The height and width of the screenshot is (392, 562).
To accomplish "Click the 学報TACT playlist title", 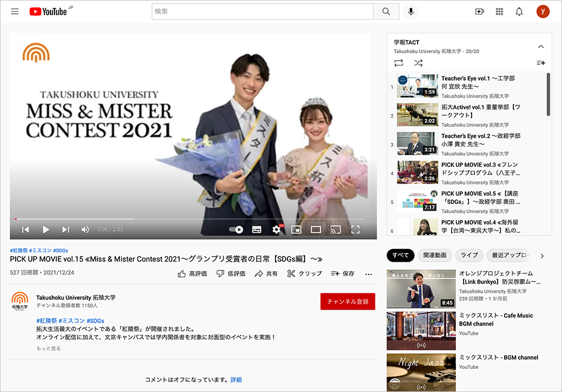I will 407,42.
